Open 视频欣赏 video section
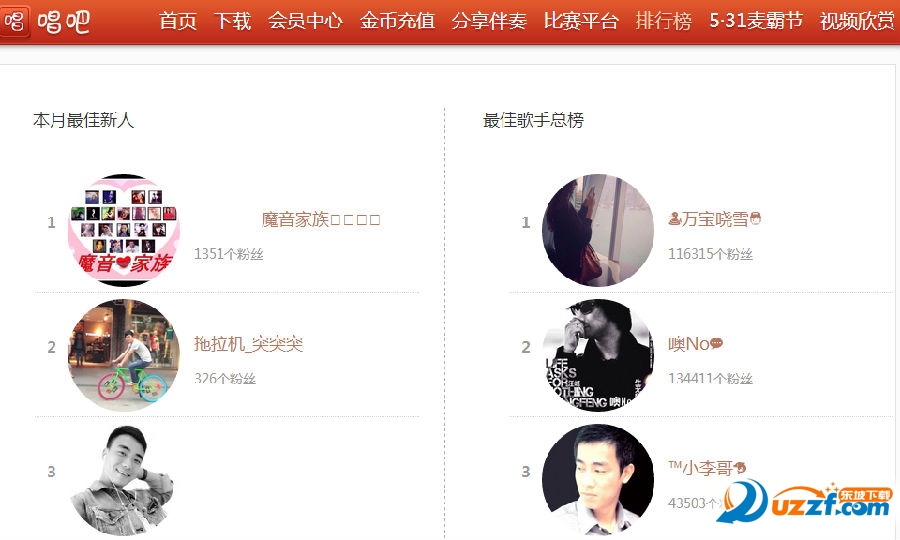 [857, 21]
